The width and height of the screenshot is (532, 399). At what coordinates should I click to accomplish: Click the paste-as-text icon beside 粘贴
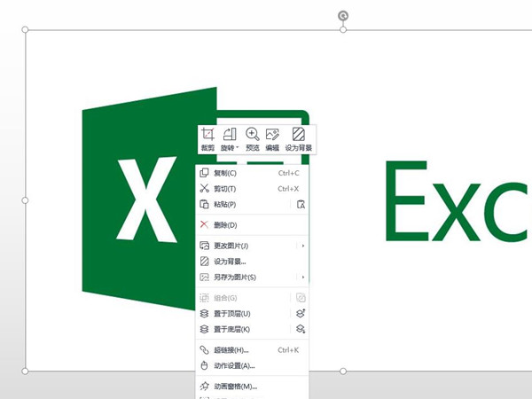tap(301, 204)
